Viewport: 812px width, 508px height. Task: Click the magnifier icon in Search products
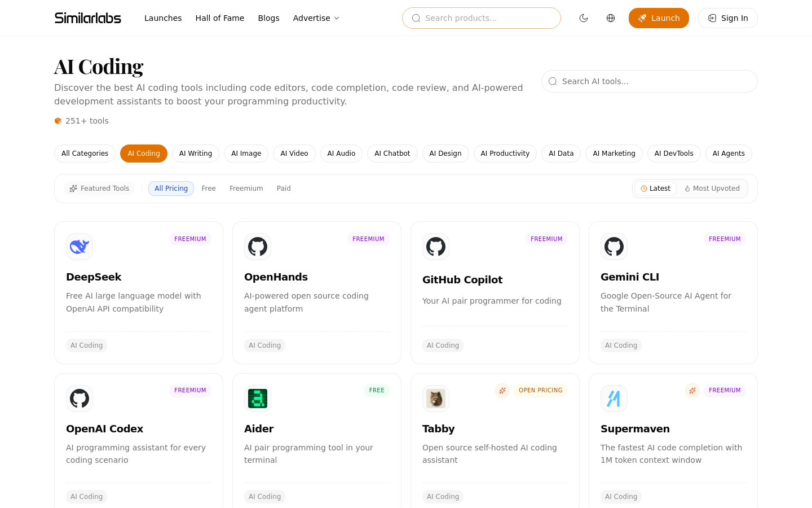pyautogui.click(x=416, y=18)
